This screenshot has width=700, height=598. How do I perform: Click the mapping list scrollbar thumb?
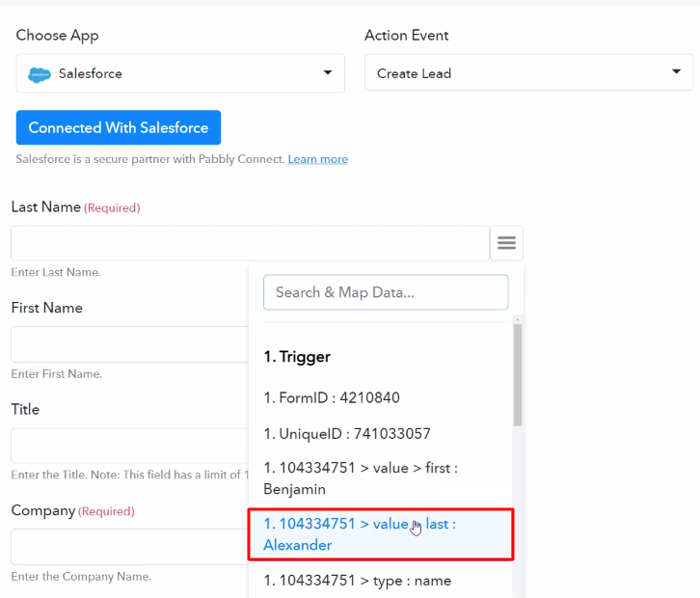[518, 375]
